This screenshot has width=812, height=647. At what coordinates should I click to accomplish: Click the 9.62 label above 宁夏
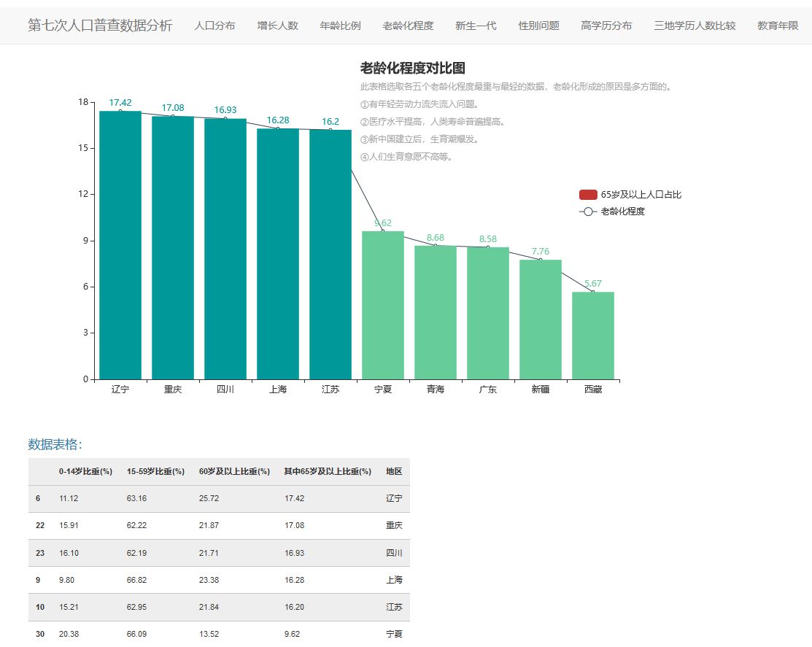click(x=383, y=223)
